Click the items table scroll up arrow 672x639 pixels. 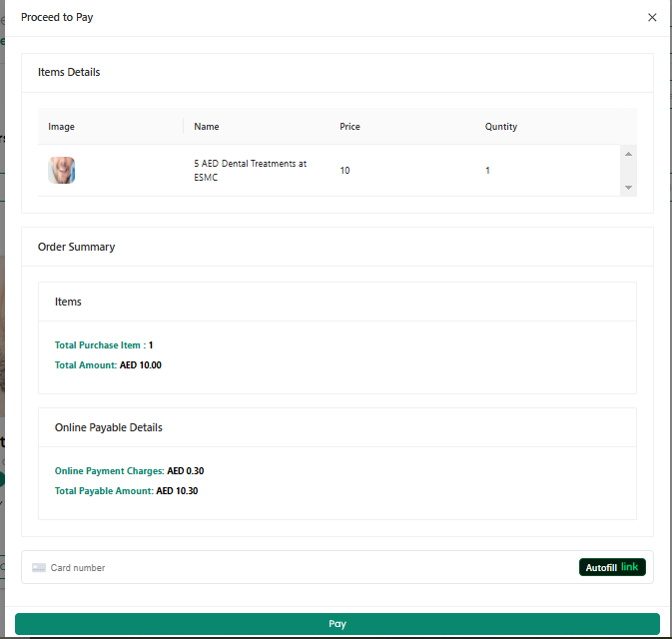[628, 154]
